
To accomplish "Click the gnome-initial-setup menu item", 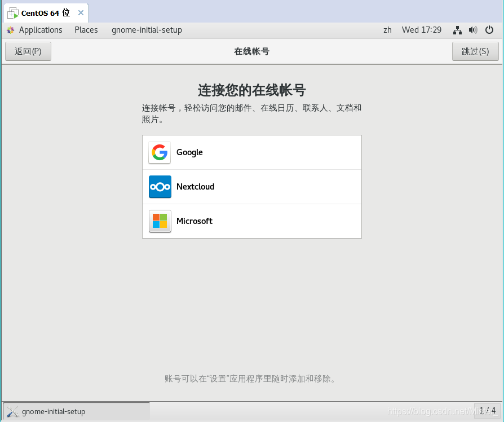I will coord(147,30).
